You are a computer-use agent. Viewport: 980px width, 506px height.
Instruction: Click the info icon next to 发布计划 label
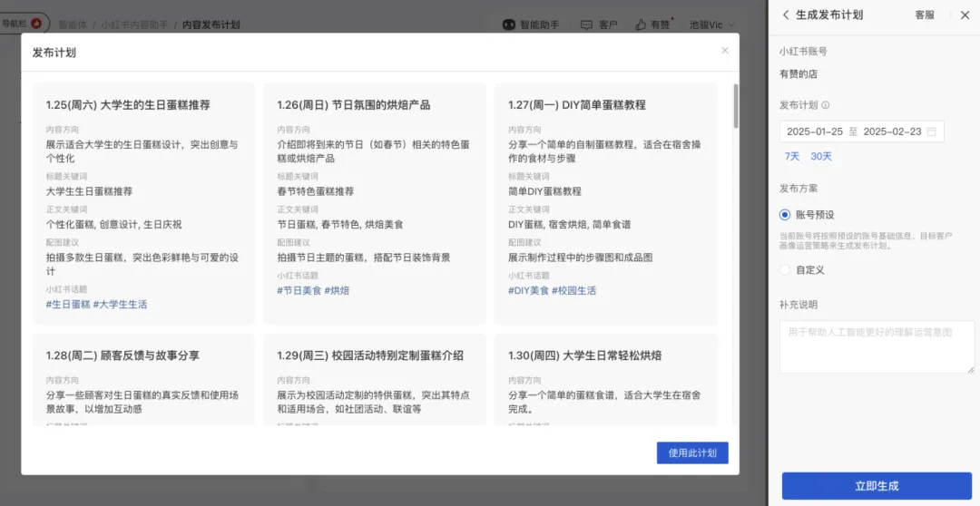[826, 105]
